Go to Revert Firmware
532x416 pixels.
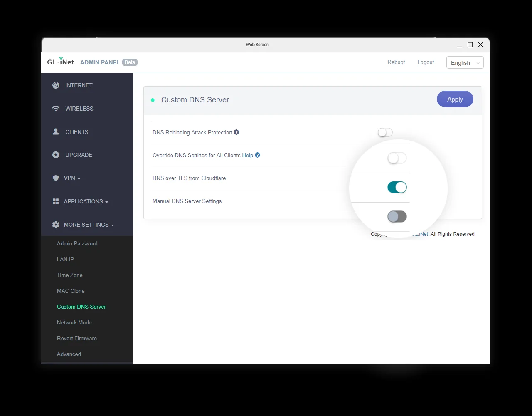point(77,338)
